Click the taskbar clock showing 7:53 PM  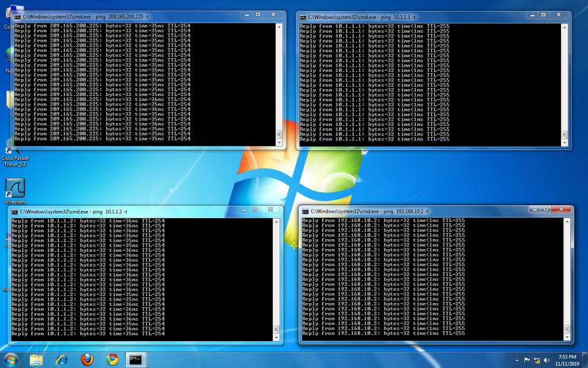point(566,360)
